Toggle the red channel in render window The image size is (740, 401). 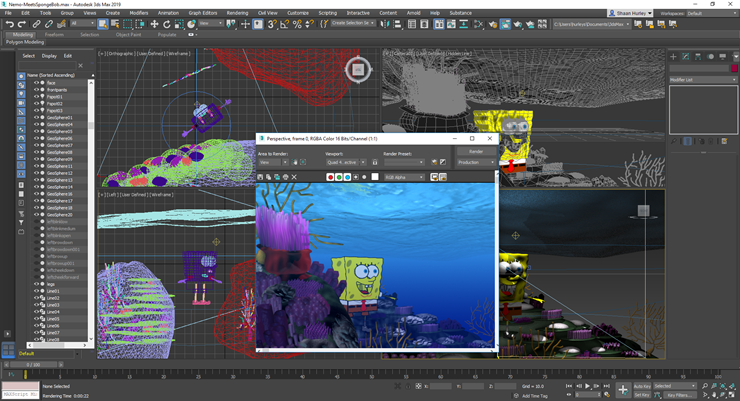tap(330, 177)
